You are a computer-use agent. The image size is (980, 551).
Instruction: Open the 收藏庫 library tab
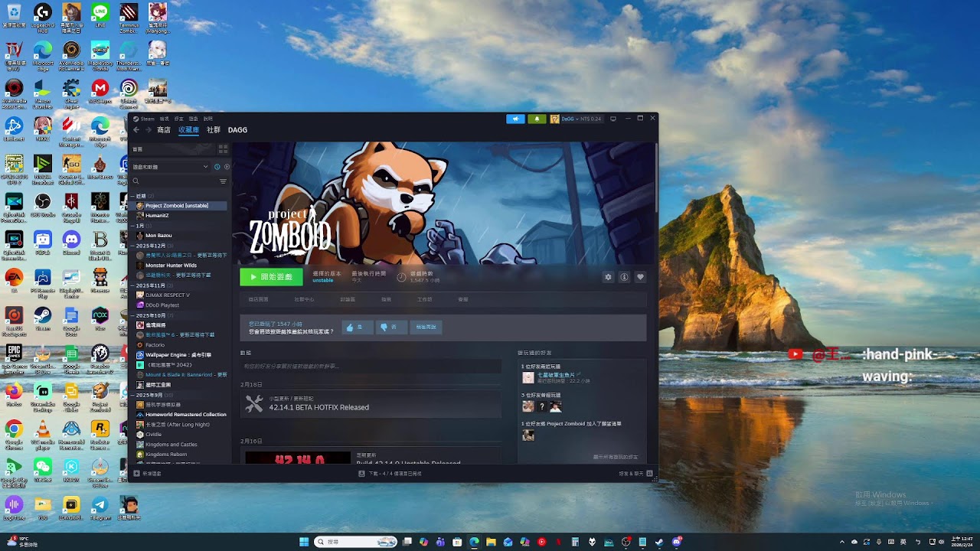pyautogui.click(x=188, y=130)
